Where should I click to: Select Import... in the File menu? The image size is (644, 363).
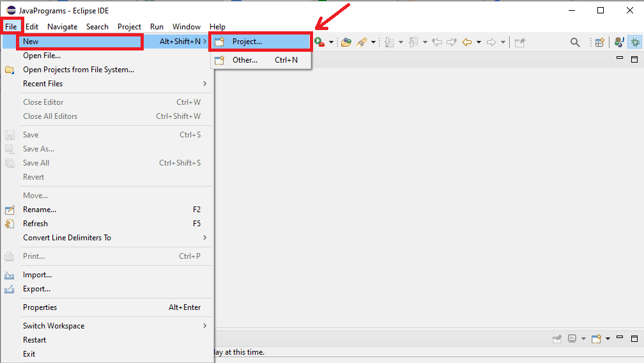tap(107, 275)
